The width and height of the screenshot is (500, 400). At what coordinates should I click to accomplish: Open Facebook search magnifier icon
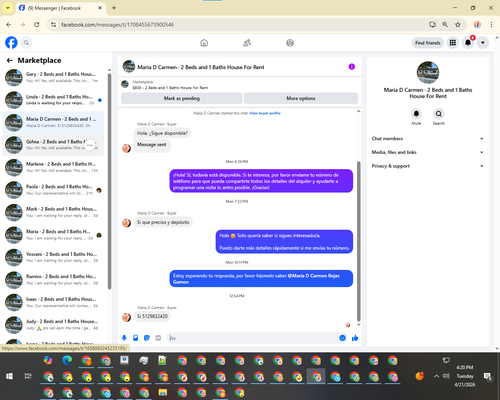(x=26, y=43)
